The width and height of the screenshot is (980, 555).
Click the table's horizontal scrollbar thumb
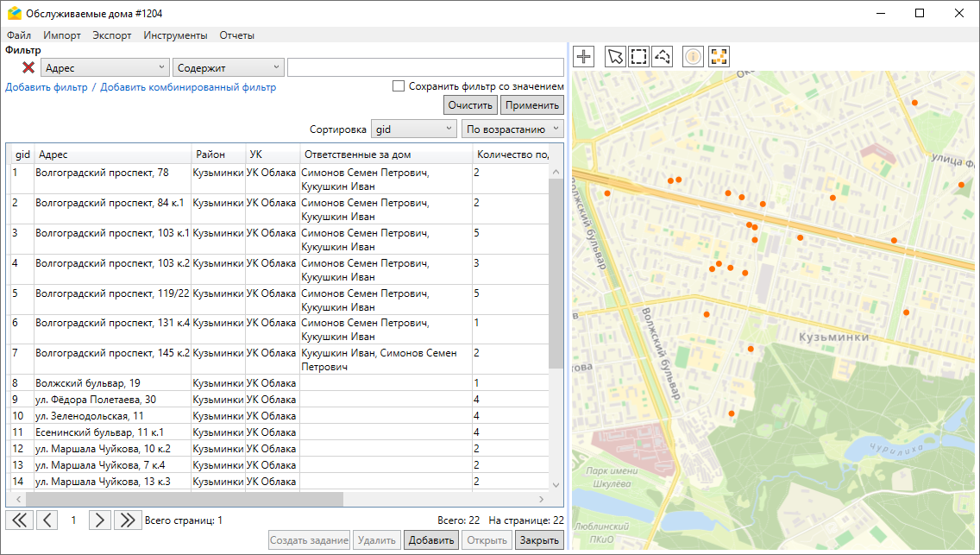point(185,499)
